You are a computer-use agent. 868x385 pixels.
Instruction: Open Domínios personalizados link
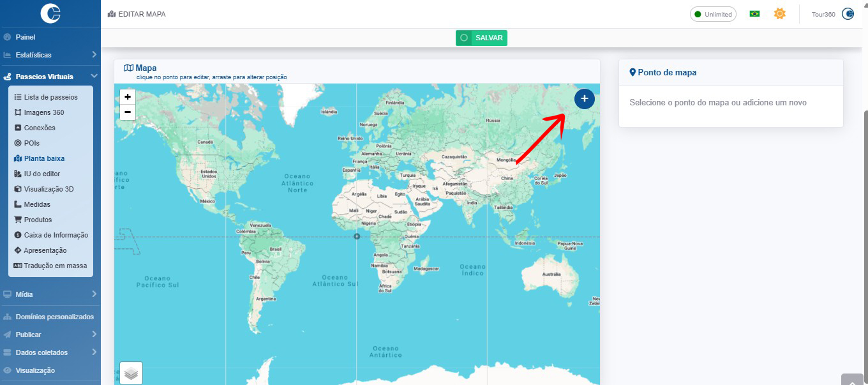[x=54, y=317]
